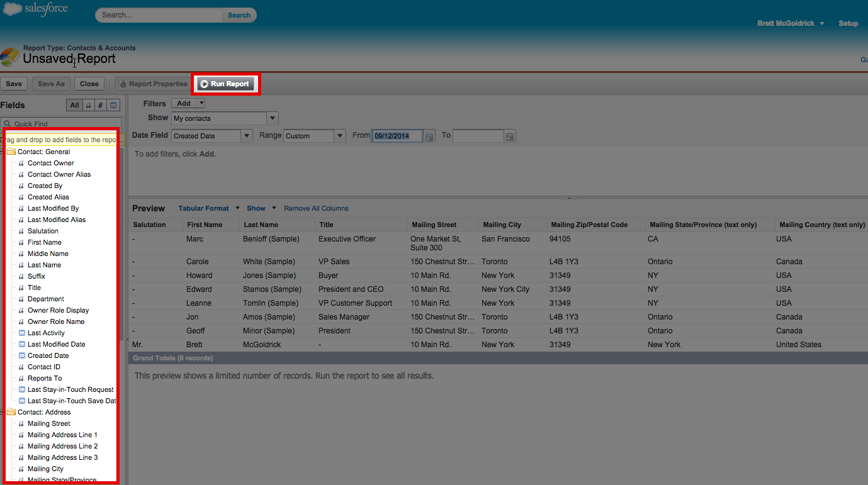The image size is (868, 485).
Task: Select Middle Name in field tree
Action: [x=48, y=254]
